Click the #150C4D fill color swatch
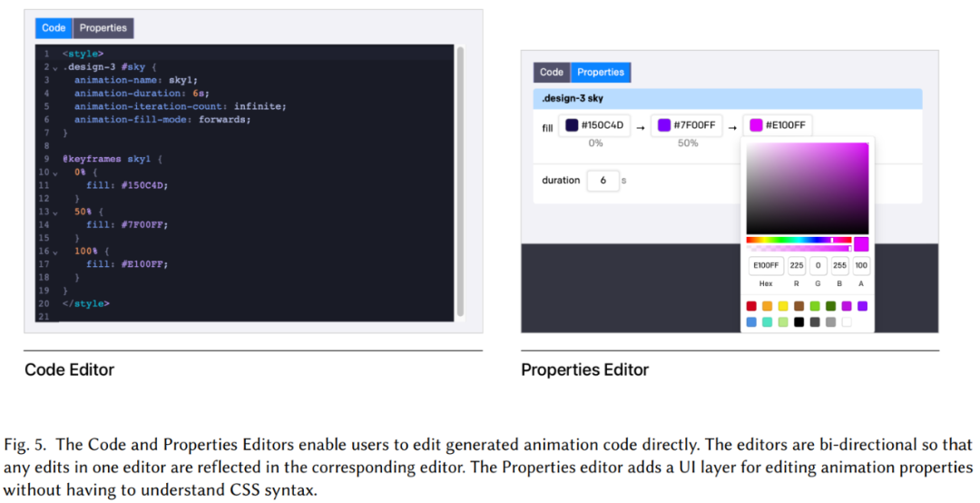This screenshot has width=980, height=503. tap(572, 125)
